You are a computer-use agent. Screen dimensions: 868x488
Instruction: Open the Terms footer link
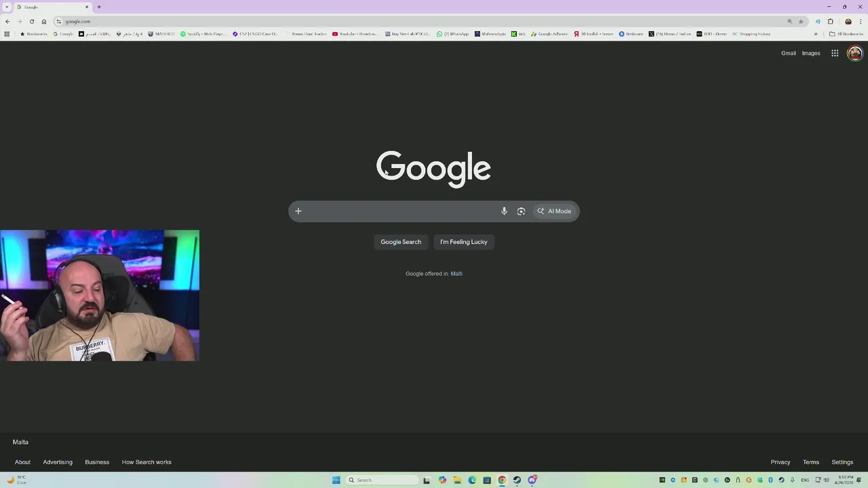[811, 462]
